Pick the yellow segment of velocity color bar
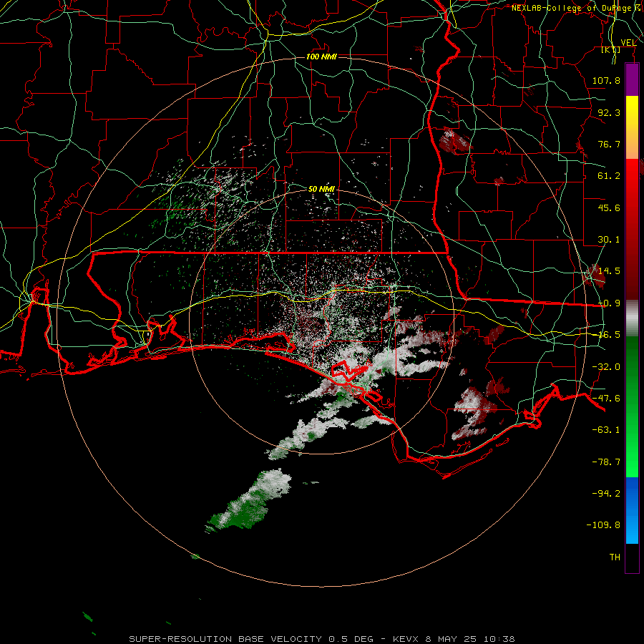Viewport: 644px width, 644px height. pyautogui.click(x=632, y=107)
